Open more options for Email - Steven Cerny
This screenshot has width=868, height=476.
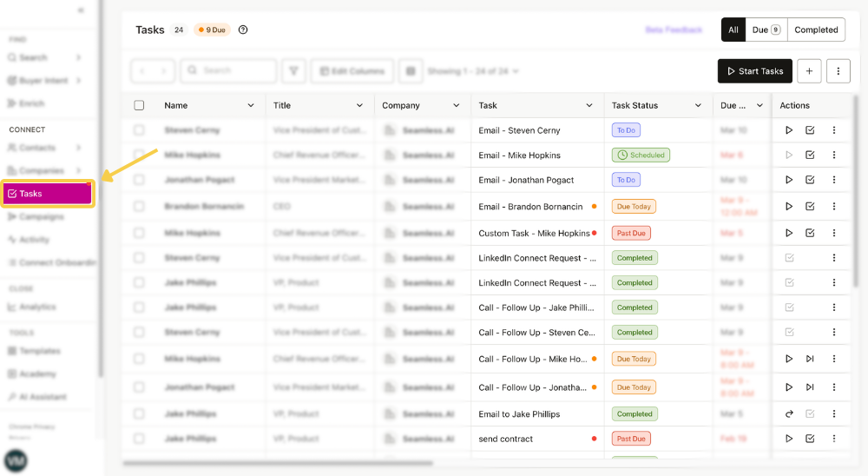[834, 130]
